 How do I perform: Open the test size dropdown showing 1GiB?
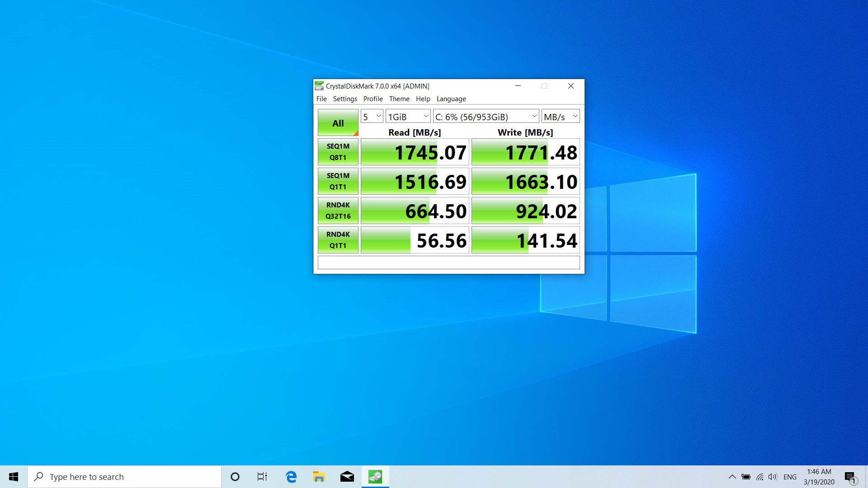[408, 116]
